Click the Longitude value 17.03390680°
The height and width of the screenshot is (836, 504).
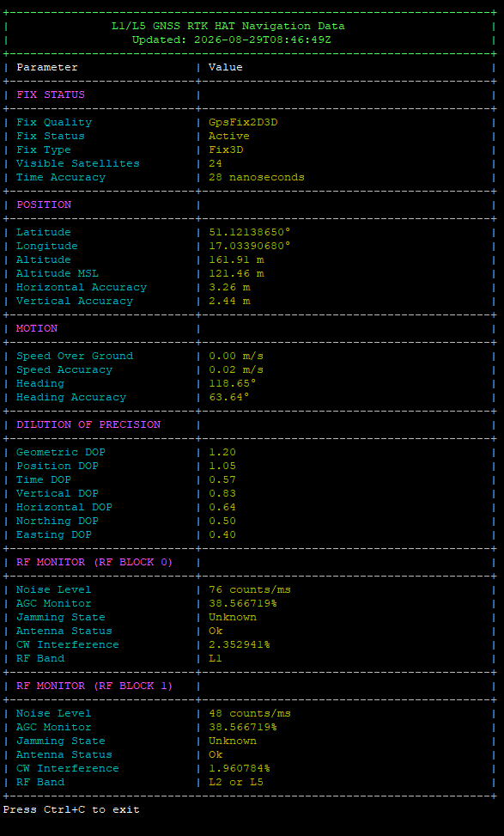pyautogui.click(x=250, y=246)
